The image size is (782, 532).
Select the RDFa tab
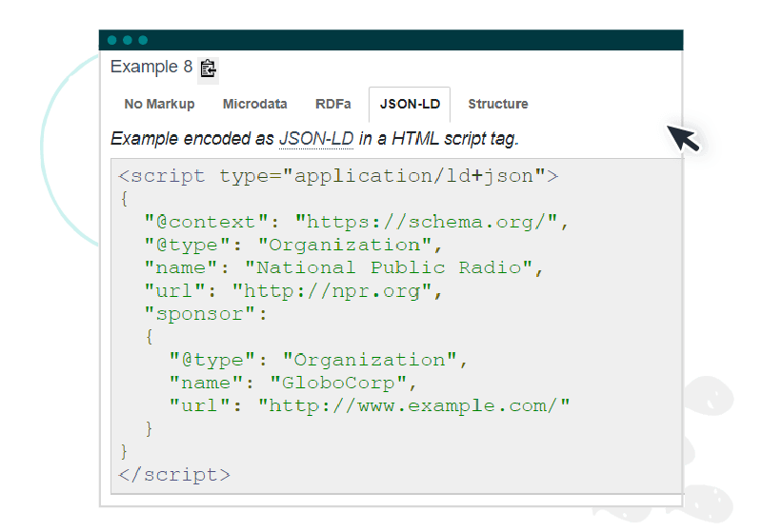(x=332, y=104)
